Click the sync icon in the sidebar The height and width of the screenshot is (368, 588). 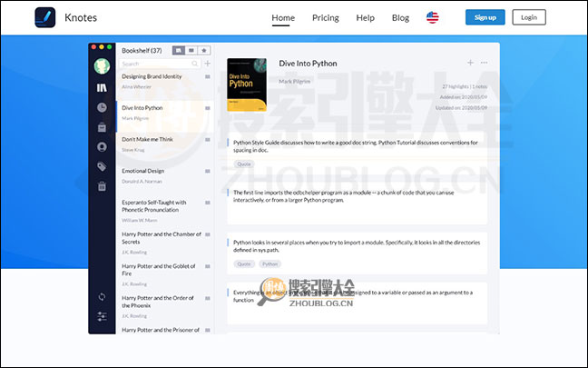click(102, 297)
